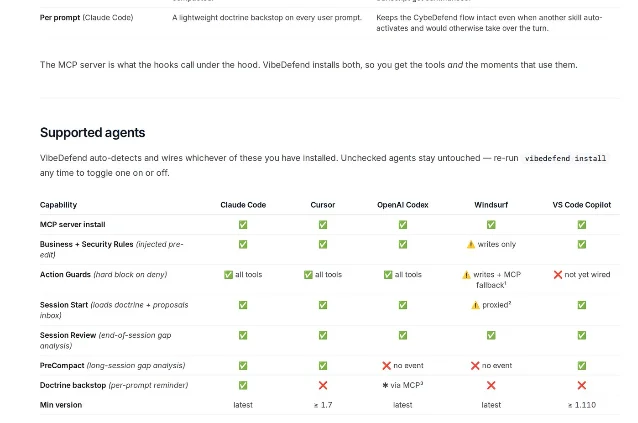Viewport: 638px width, 423px height.
Task: Click the asterisk icon beside via MCP
Action: tap(385, 385)
